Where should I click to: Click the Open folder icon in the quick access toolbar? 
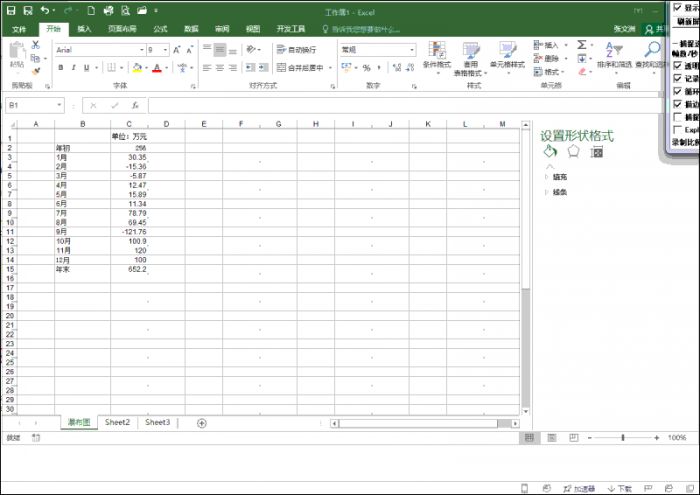click(x=142, y=10)
